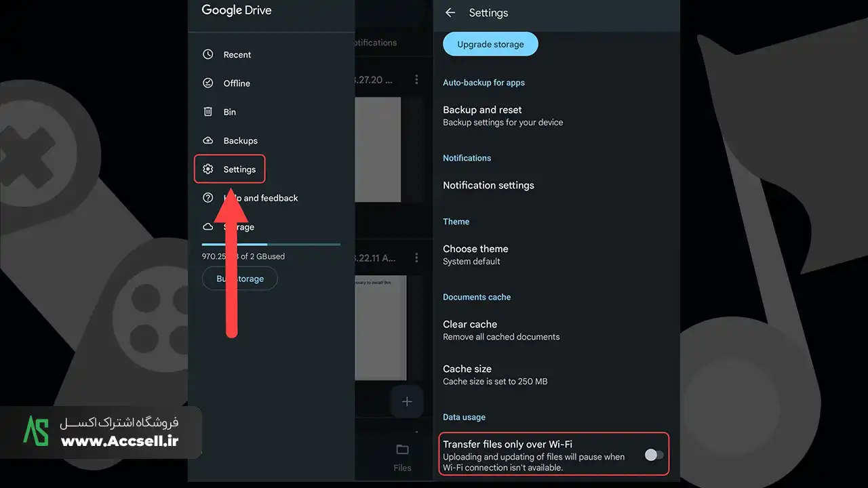Click 'Cache size is set to 250 MB' text
This screenshot has height=488, width=868.
click(495, 382)
